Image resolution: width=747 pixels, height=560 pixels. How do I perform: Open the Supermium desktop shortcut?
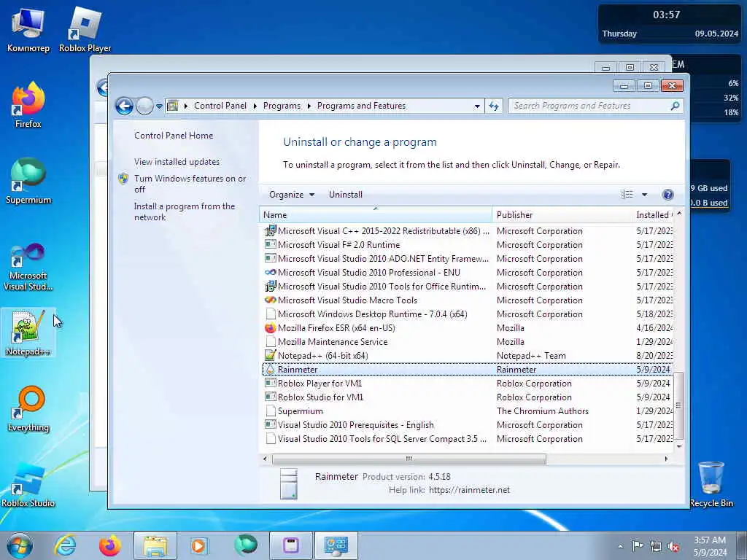(x=28, y=182)
